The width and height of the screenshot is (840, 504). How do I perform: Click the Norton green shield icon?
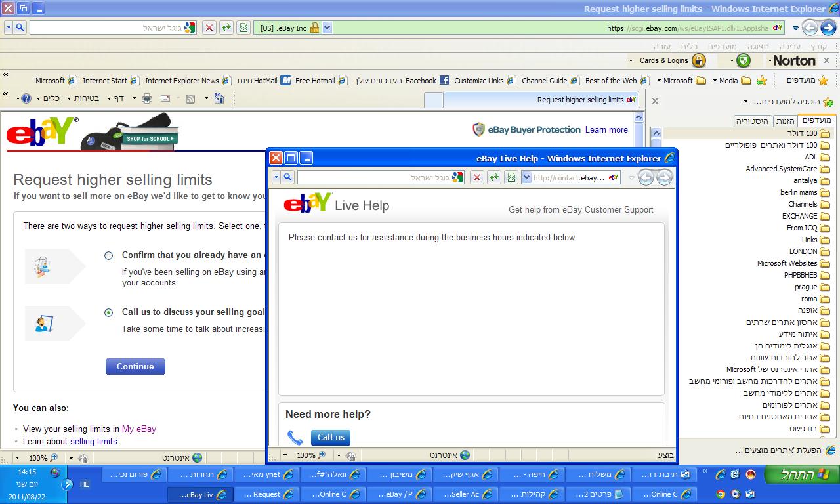pyautogui.click(x=743, y=60)
